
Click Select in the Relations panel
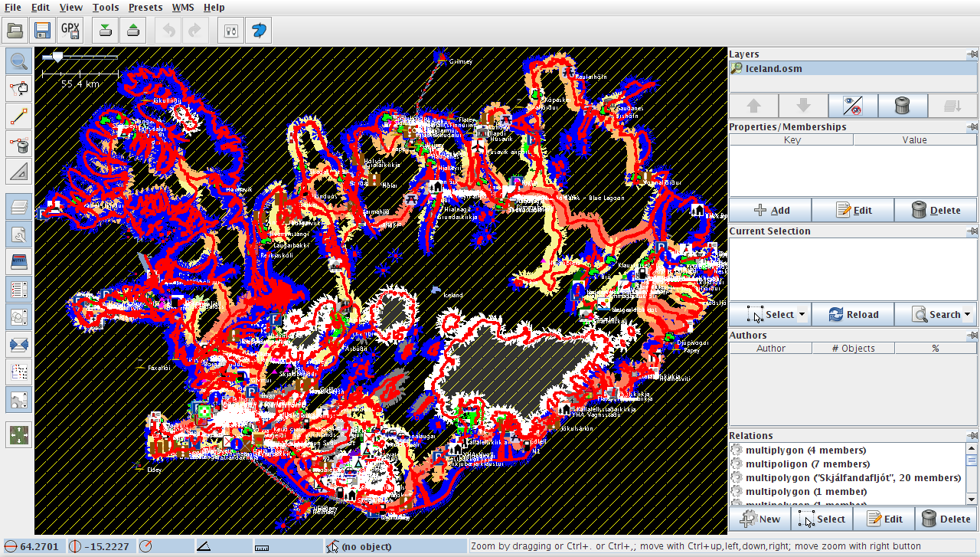822,519
